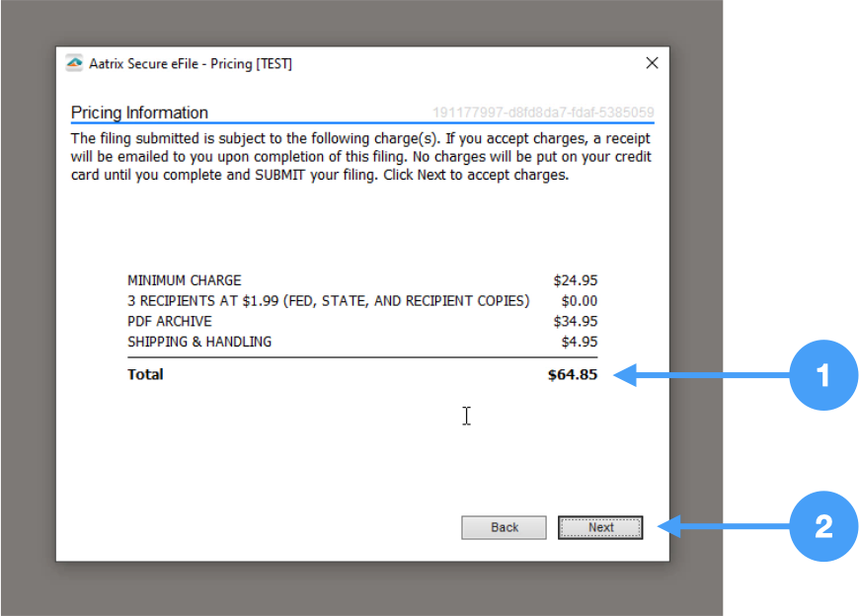This screenshot has height=616, width=859.
Task: Click the blue callout circle numbered 1
Action: click(823, 375)
